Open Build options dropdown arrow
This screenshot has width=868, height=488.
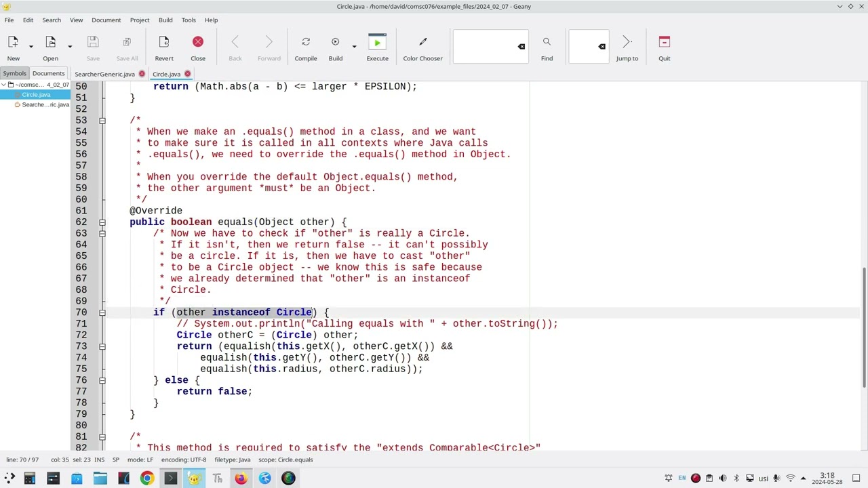(x=354, y=46)
